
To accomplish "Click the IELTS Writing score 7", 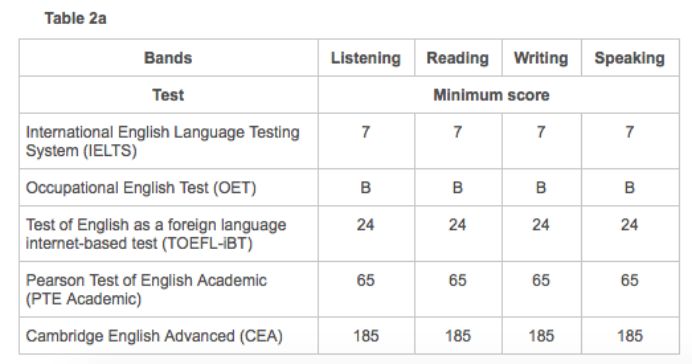I will click(541, 132).
